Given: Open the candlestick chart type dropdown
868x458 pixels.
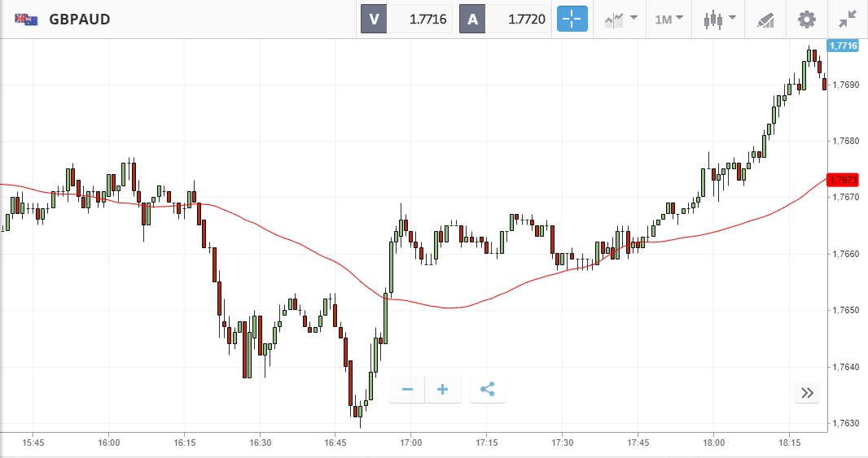Looking at the screenshot, I should (719, 19).
